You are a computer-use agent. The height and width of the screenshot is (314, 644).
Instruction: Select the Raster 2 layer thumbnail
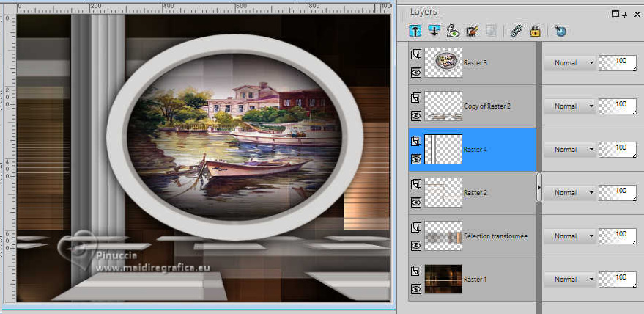click(443, 192)
